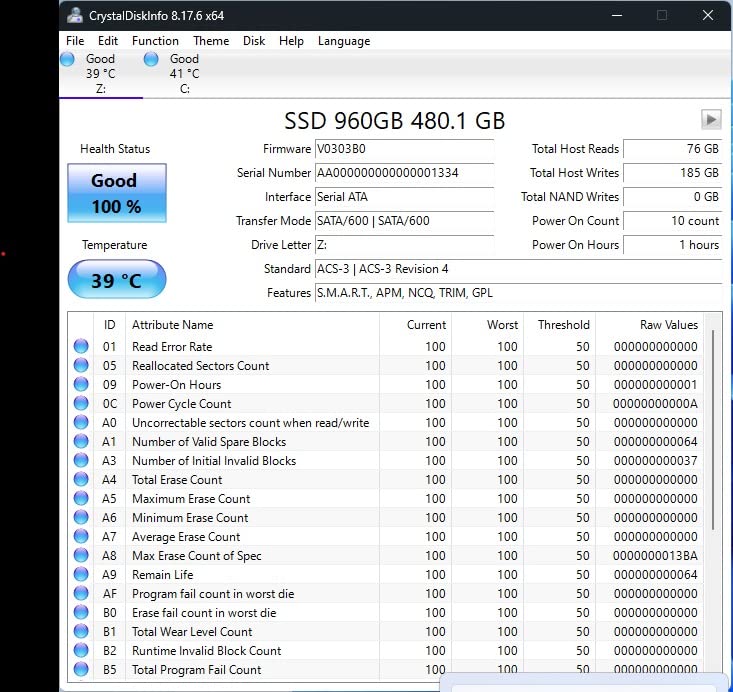This screenshot has width=733, height=692.
Task: Open the File menu
Action: pos(75,41)
